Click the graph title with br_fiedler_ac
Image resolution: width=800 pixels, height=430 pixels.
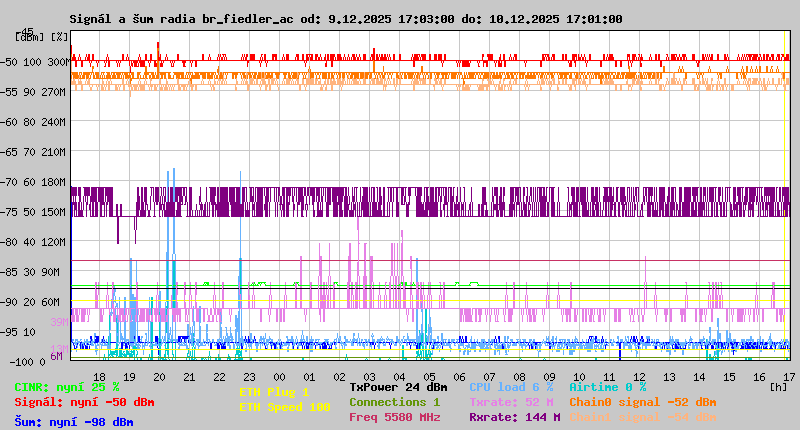[x=345, y=19]
